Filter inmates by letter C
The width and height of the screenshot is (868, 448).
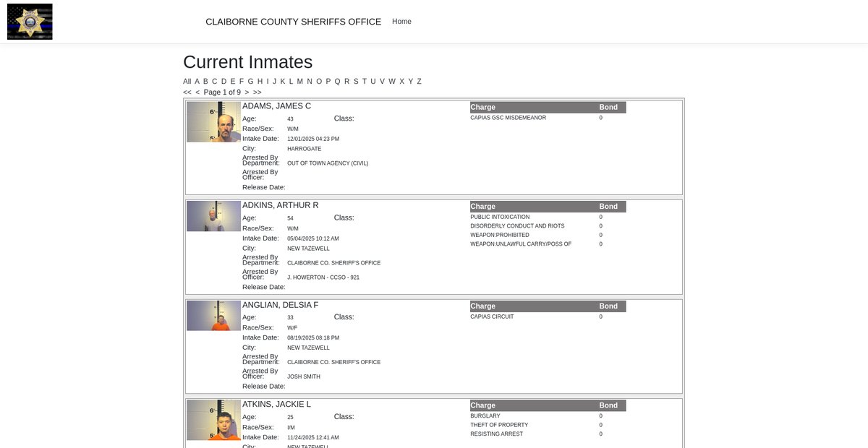coord(215,82)
